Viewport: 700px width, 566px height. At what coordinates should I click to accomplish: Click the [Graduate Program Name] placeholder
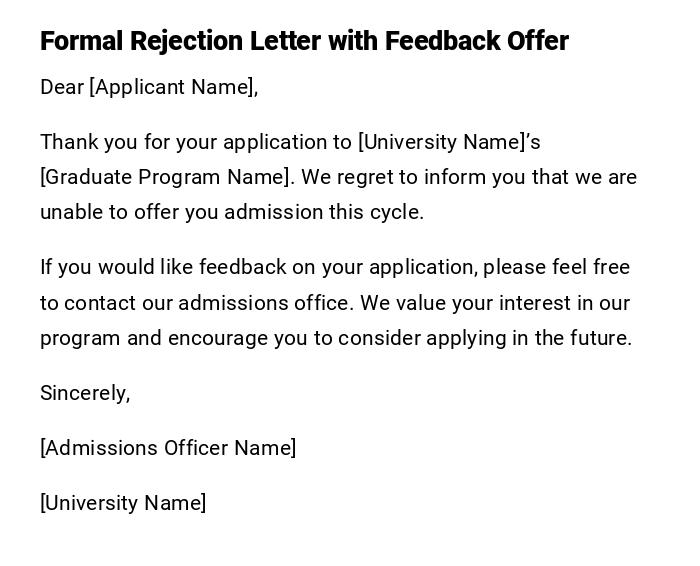click(166, 177)
